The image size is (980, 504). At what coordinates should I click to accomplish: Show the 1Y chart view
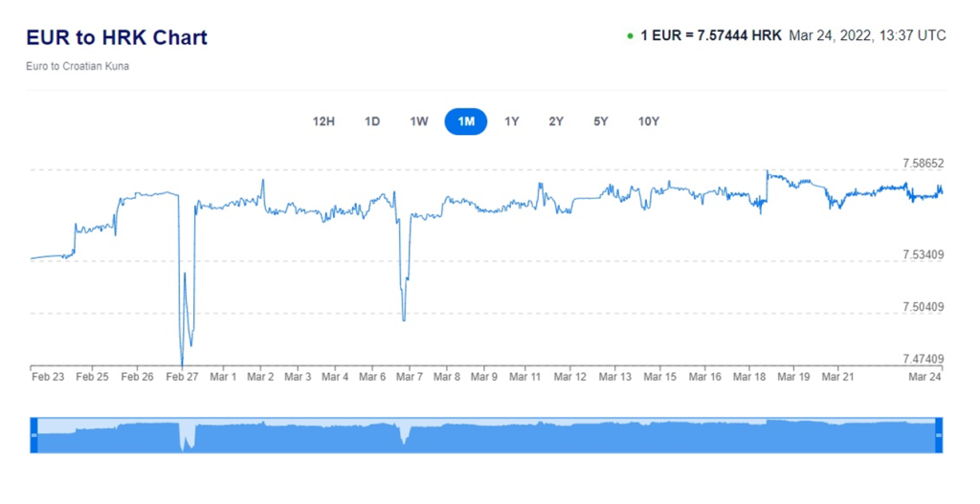point(512,121)
